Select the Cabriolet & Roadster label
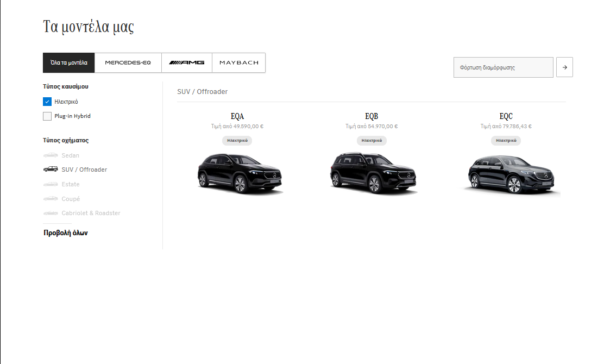 pyautogui.click(x=91, y=213)
